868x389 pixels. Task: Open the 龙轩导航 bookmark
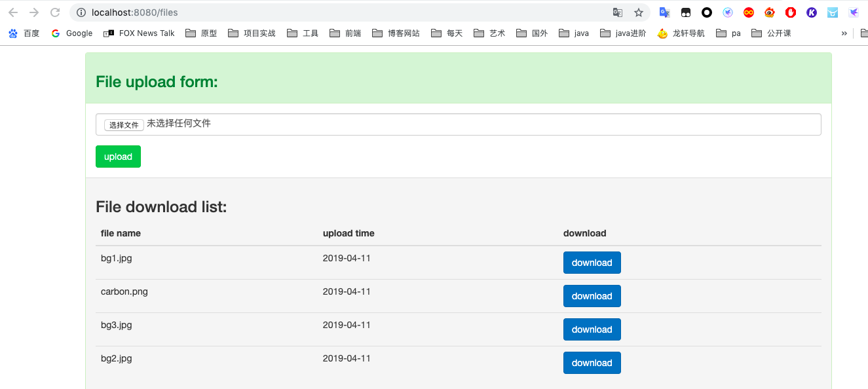681,33
